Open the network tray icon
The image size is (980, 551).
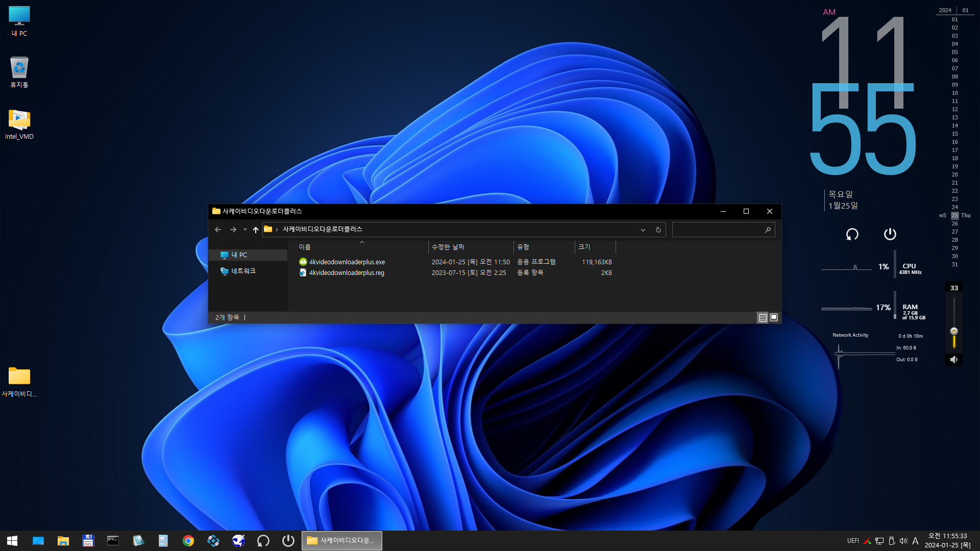coord(879,541)
